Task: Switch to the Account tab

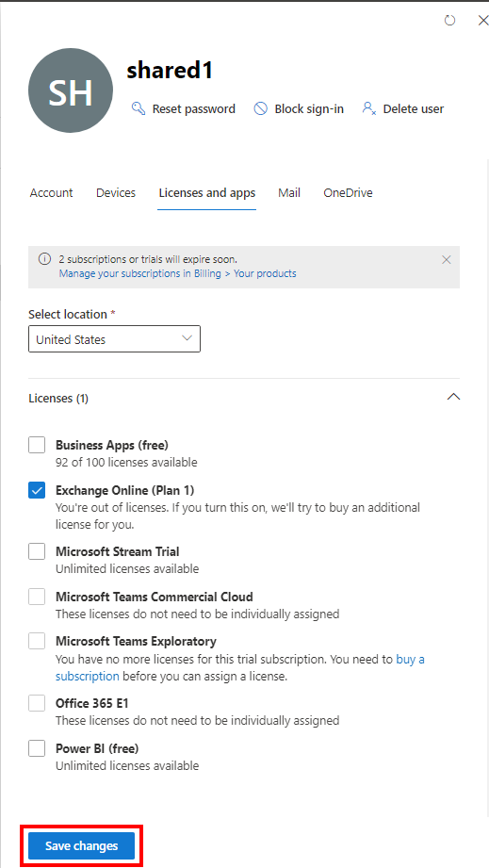Action: coord(52,192)
